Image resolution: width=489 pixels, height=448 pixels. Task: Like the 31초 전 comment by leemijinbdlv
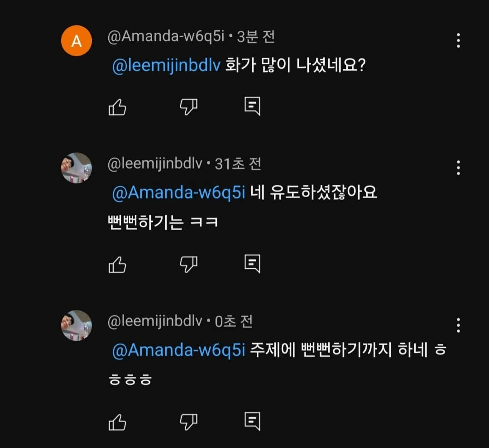[117, 264]
